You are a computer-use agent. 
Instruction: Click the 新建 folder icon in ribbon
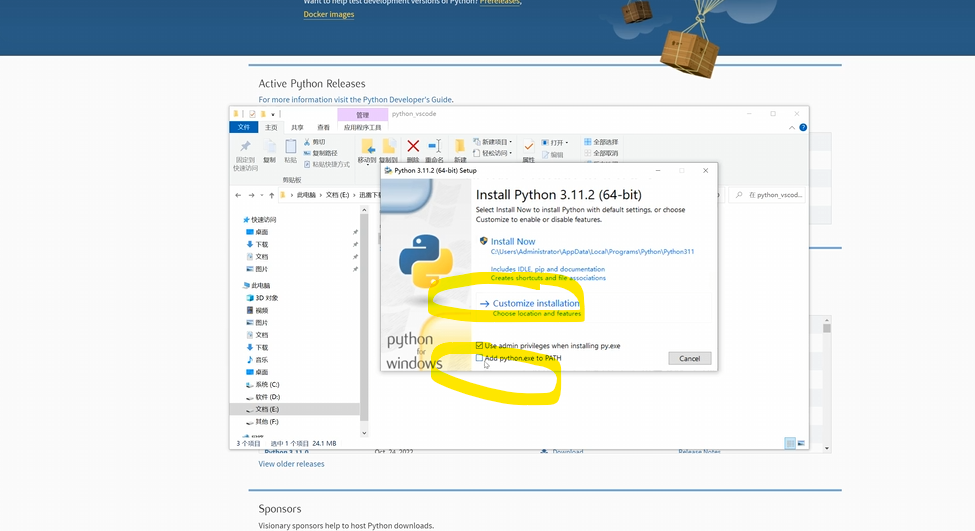click(x=460, y=146)
